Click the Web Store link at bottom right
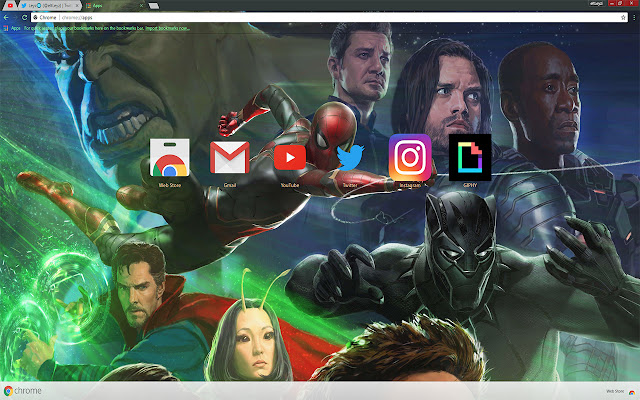This screenshot has width=640, height=400. click(620, 391)
